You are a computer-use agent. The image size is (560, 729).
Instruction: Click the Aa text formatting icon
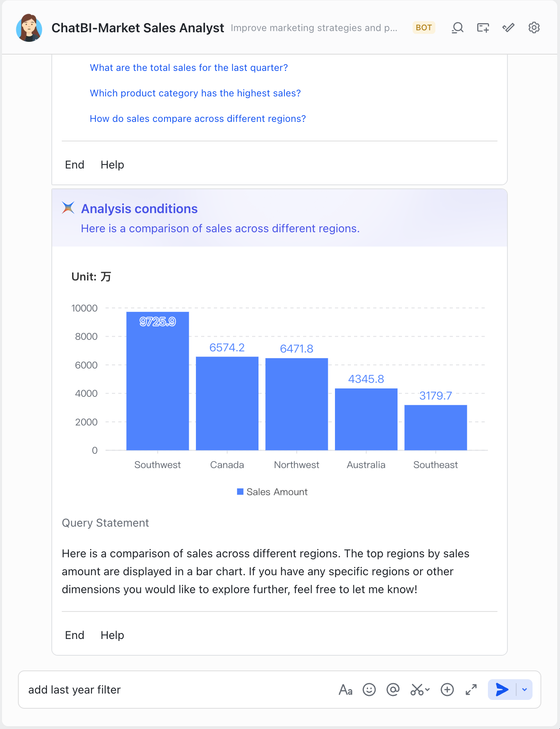tap(345, 690)
